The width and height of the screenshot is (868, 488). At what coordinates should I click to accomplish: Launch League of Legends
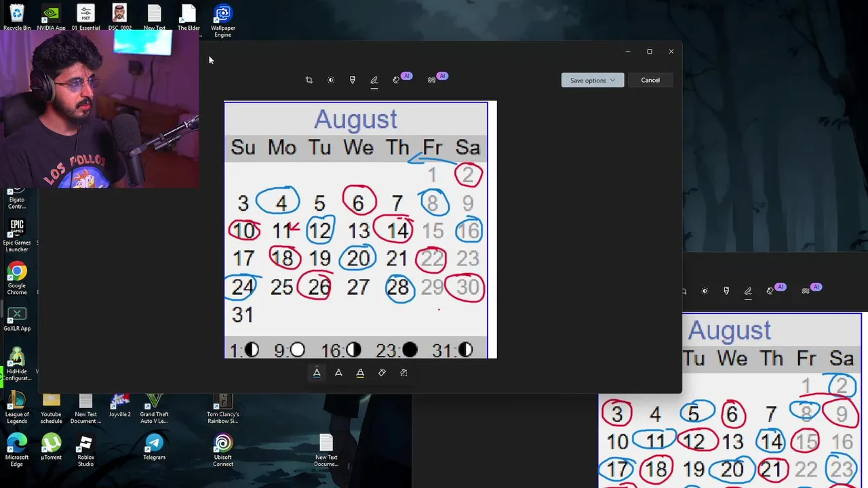(x=17, y=407)
